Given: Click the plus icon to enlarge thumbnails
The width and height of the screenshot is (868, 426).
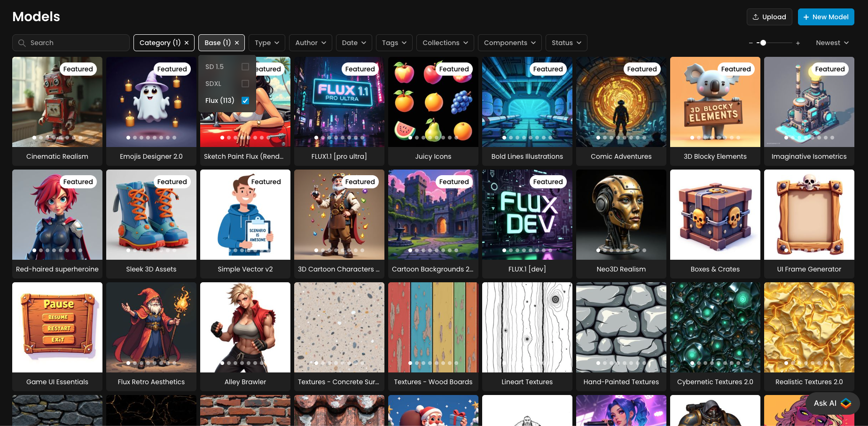Looking at the screenshot, I should click(x=798, y=43).
